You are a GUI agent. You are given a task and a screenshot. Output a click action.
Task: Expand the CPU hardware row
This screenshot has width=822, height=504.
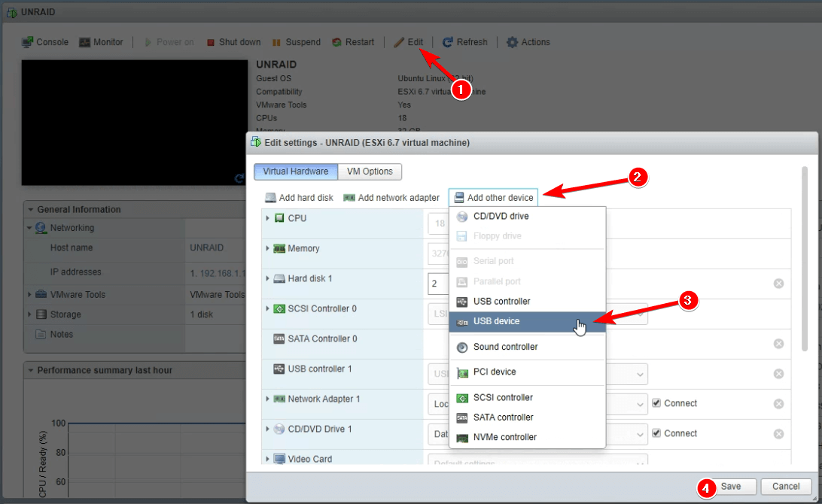coord(267,218)
